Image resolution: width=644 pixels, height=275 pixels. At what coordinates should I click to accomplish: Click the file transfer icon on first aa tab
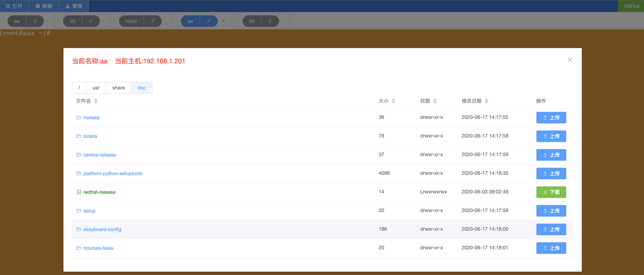(35, 21)
